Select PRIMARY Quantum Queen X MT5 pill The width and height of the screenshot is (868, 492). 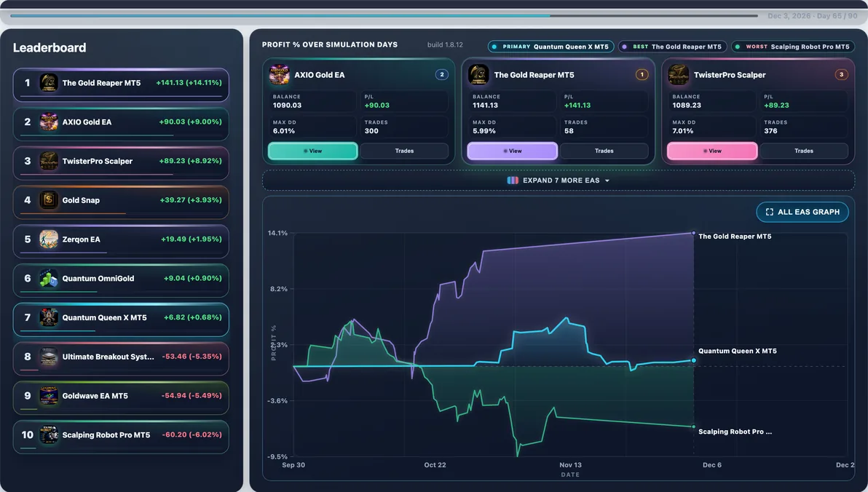point(551,47)
